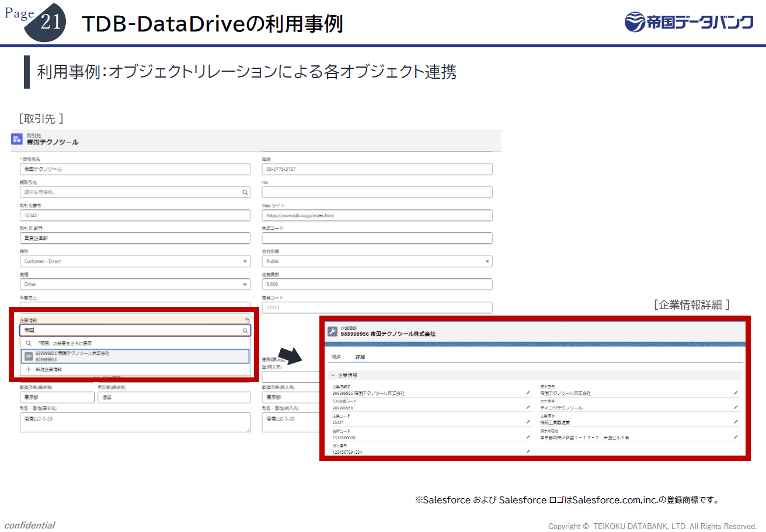Image resolution: width=766 pixels, height=532 pixels.
Task: Click the title 989999956 帝国テクノツール株式会社 in the detail header
Action: [388, 334]
